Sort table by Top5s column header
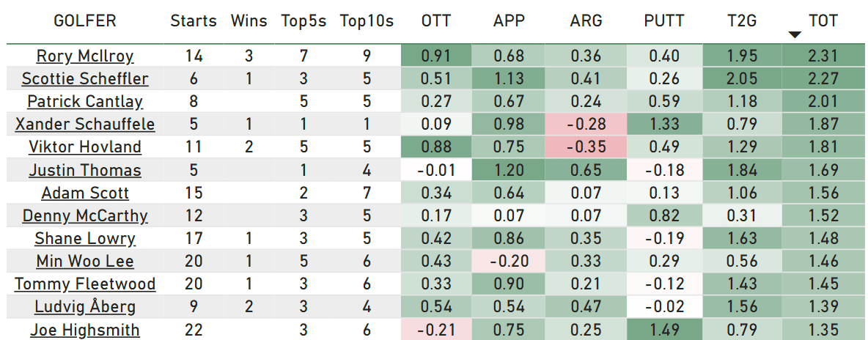Viewport: 868px width, 340px height. [x=304, y=21]
